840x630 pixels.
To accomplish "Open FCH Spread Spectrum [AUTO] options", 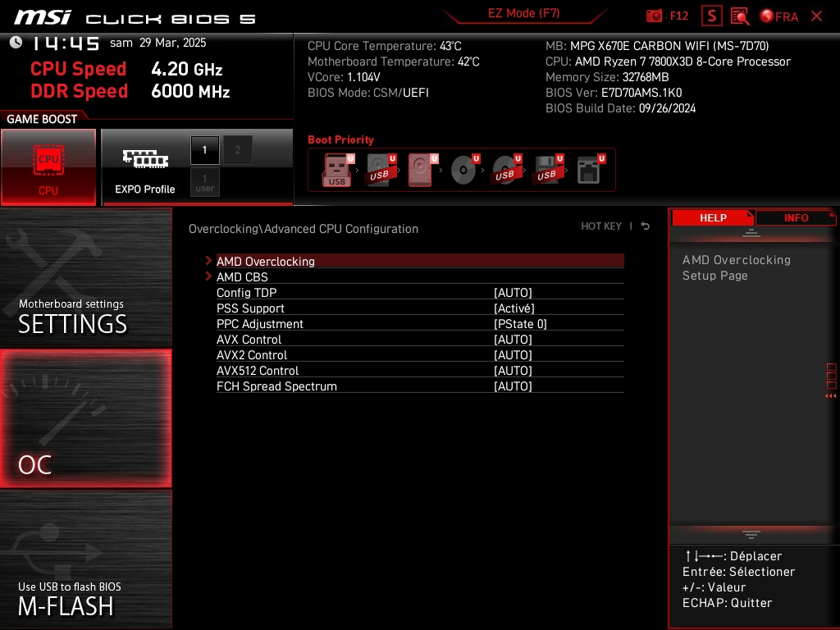I will [x=513, y=386].
